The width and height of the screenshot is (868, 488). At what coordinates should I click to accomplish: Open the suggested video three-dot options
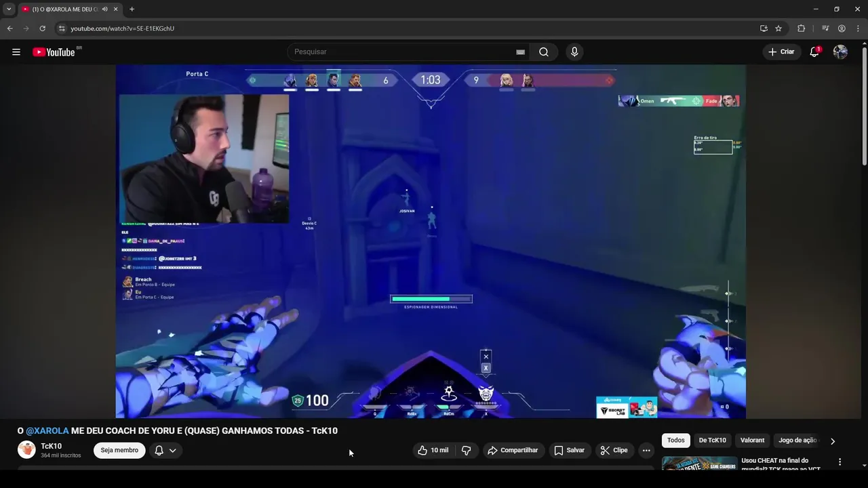(840, 462)
